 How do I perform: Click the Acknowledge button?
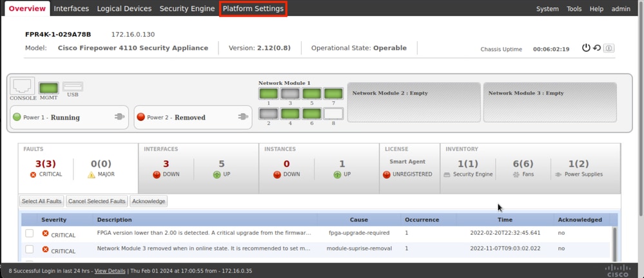[x=149, y=201]
